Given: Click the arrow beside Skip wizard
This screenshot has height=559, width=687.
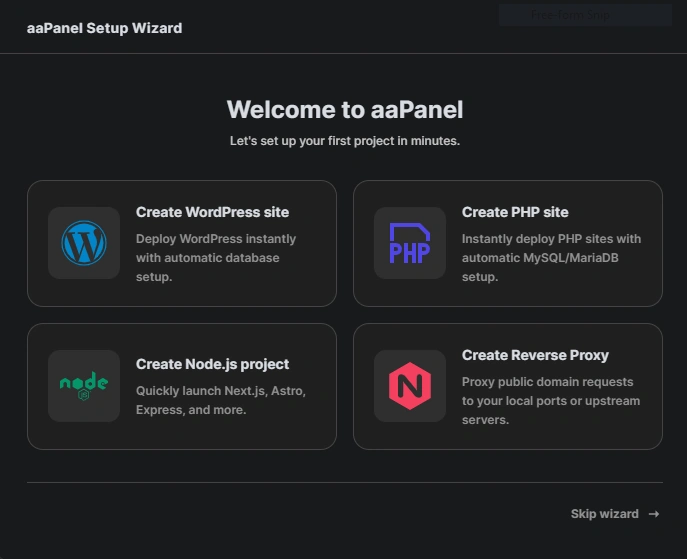Looking at the screenshot, I should coord(654,514).
